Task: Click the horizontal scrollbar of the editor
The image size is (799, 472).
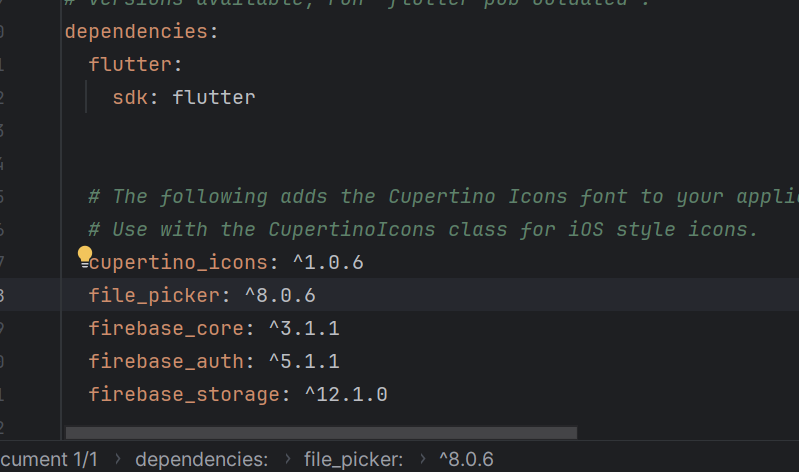Action: pyautogui.click(x=322, y=433)
